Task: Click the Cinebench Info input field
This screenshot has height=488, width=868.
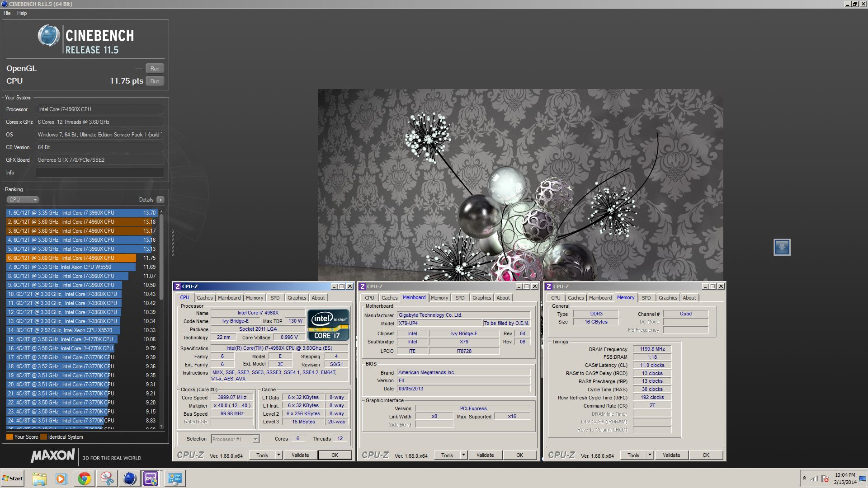Action: click(x=99, y=173)
